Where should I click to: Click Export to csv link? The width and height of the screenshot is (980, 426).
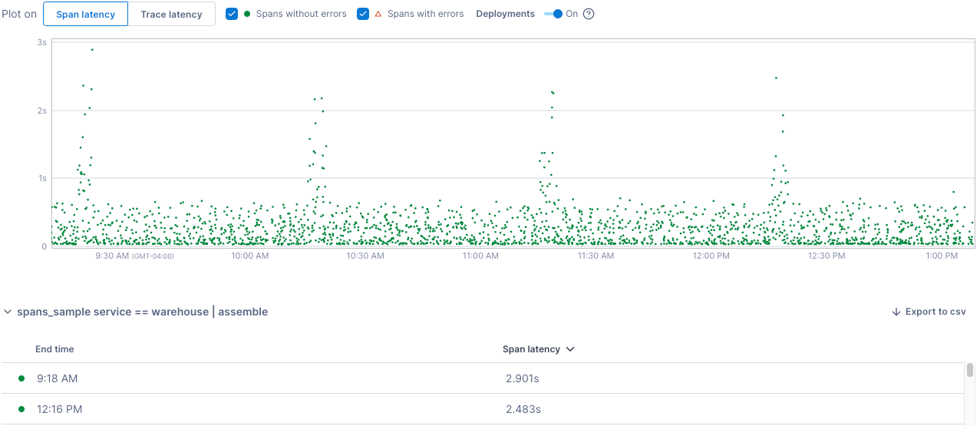(x=935, y=312)
